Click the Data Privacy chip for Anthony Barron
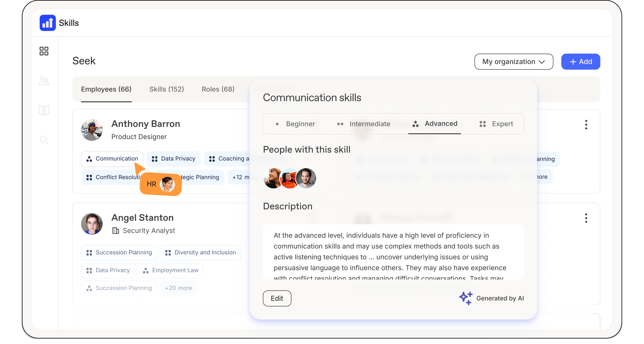This screenshot has height=344, width=644. 173,159
